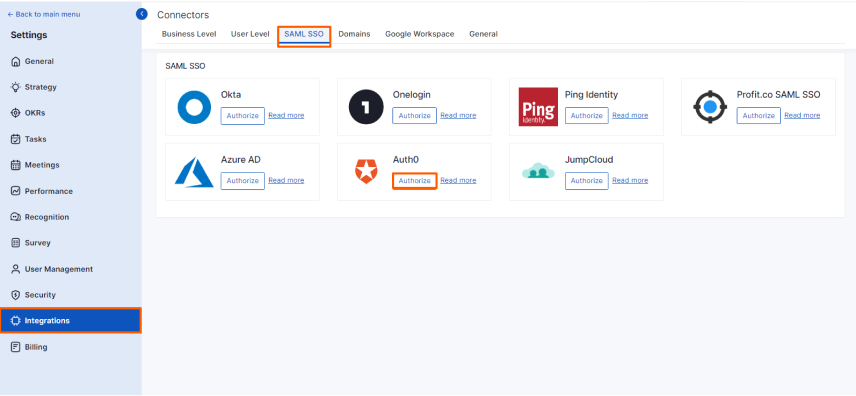Click the Billing document icon
This screenshot has width=856, height=396.
coord(15,347)
